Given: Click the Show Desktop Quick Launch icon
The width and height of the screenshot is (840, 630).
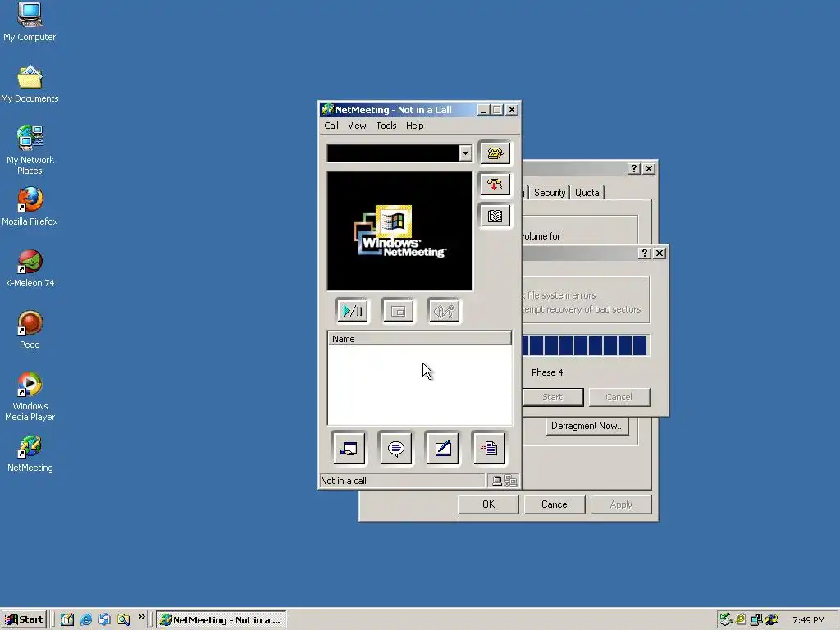Looking at the screenshot, I should (67, 620).
